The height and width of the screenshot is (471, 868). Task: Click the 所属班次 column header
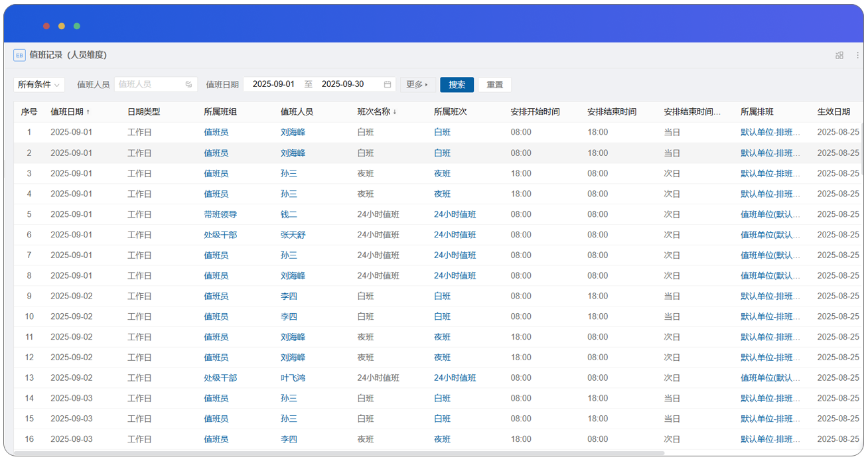click(x=451, y=112)
